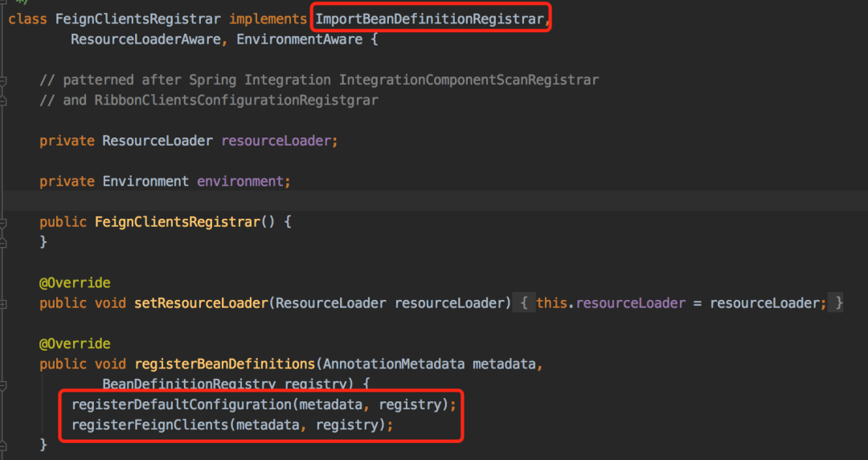
Task: Toggle fold marker beside 'and RibbonClientsConfigurationRegistgrar' comment
Action: (x=2, y=101)
